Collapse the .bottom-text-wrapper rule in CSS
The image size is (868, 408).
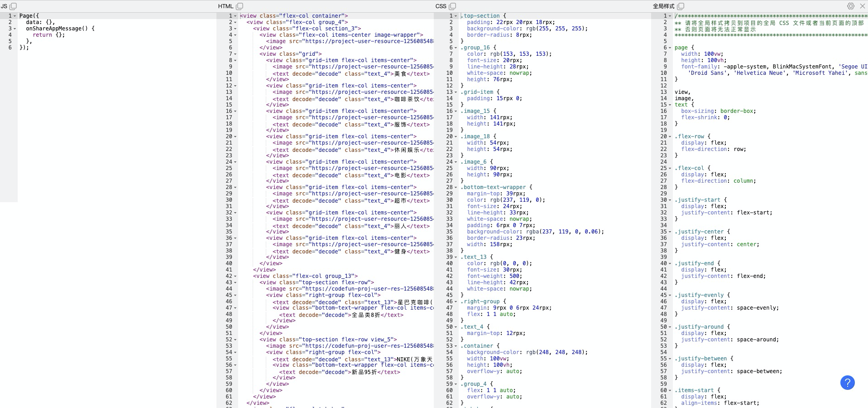[456, 187]
